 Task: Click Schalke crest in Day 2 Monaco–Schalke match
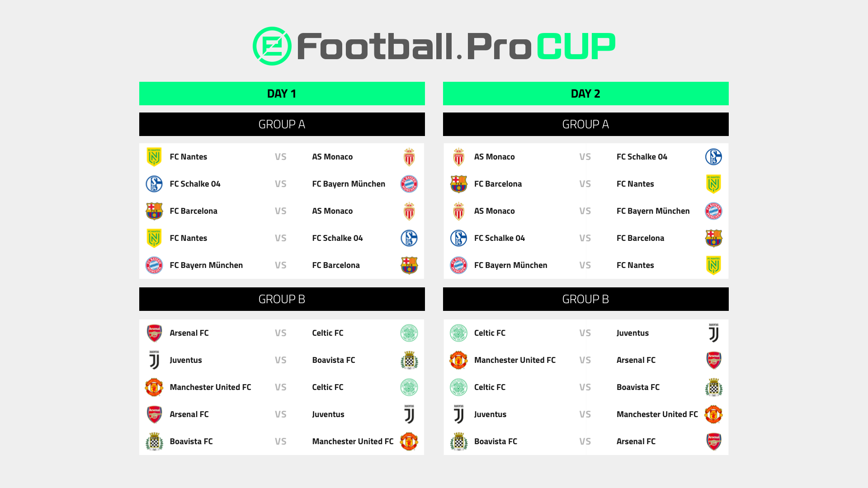[x=713, y=157]
